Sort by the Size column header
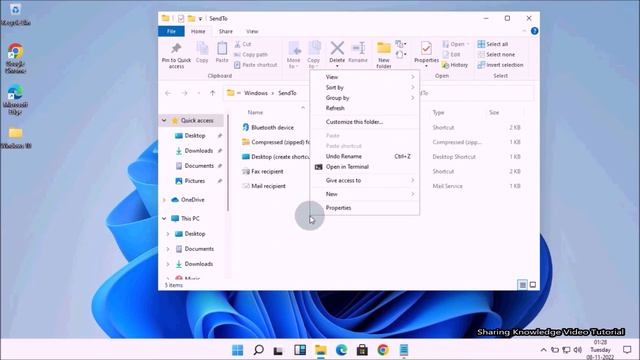This screenshot has height=360, width=640. [494, 112]
